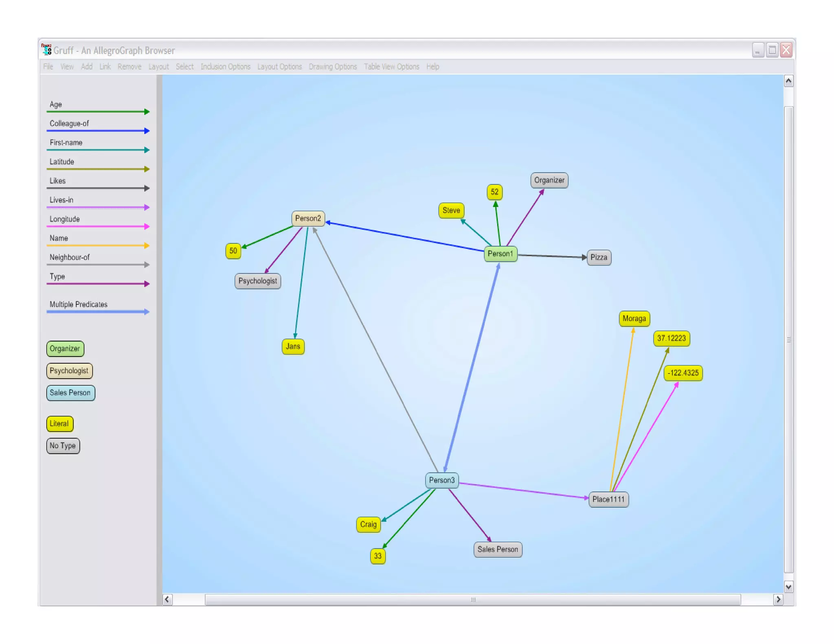Select the Moraga literal node
This screenshot has width=834, height=644.
[x=634, y=319]
